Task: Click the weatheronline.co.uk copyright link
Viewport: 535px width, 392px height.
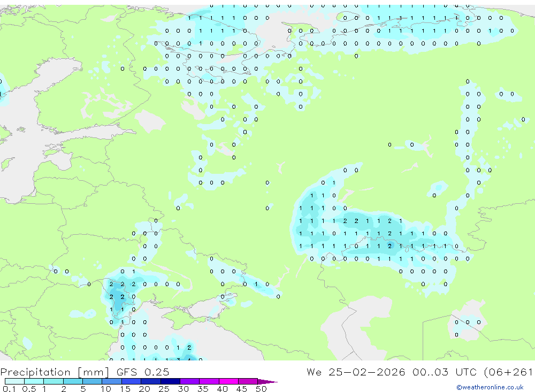Action: coord(490,387)
